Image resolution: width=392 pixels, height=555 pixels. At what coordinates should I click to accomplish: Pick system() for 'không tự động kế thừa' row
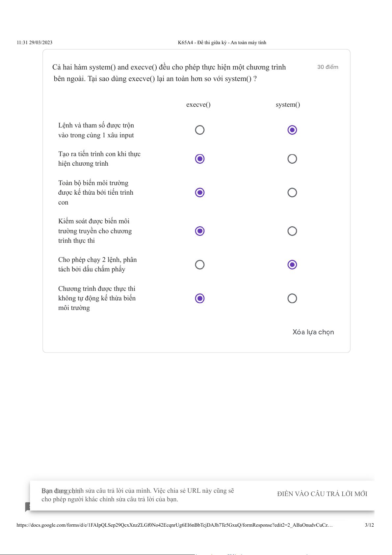tap(292, 298)
